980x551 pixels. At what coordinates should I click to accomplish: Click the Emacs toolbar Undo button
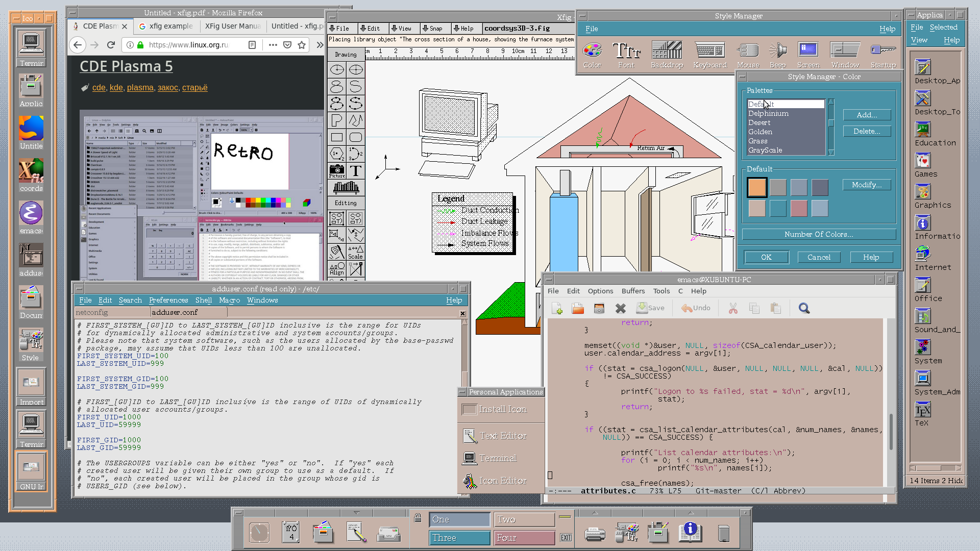coord(696,308)
